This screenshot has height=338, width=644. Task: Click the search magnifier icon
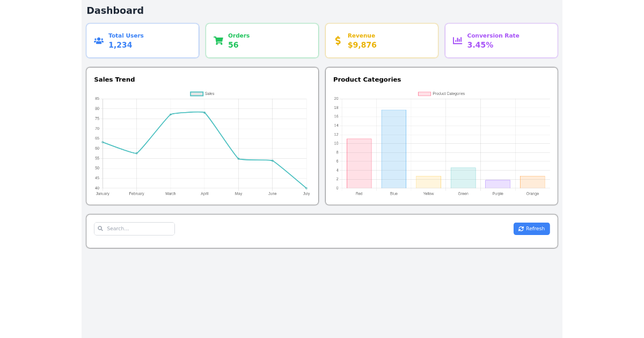tap(100, 229)
